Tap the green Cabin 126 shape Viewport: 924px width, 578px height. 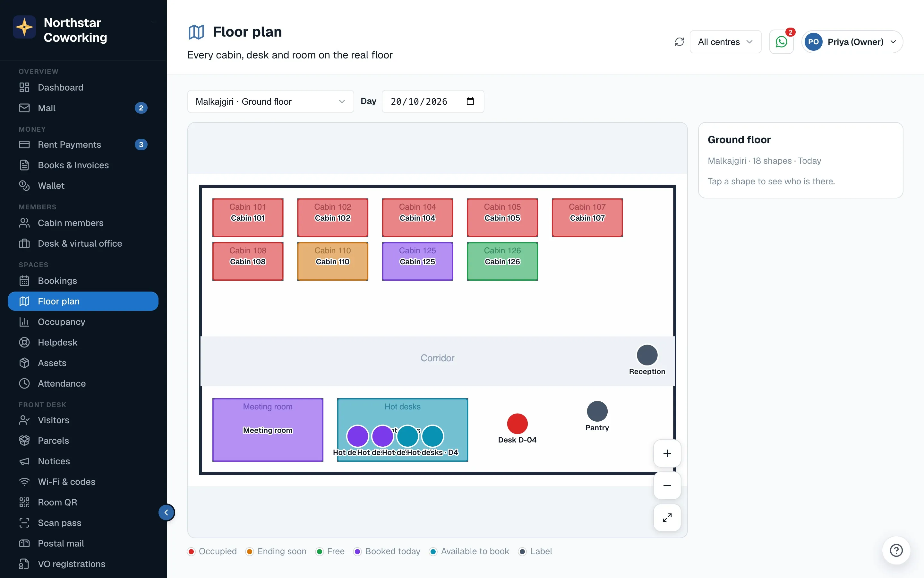[x=502, y=261]
